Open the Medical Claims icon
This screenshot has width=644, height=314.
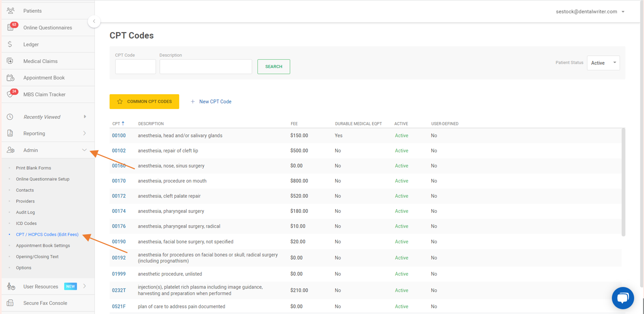pyautogui.click(x=10, y=61)
